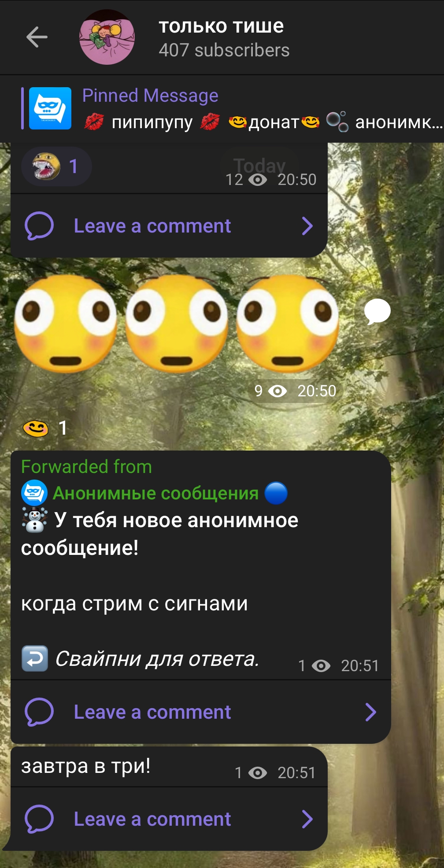Tap the swipe-reply arrow emoji icon
This screenshot has height=868, width=444.
(35, 659)
